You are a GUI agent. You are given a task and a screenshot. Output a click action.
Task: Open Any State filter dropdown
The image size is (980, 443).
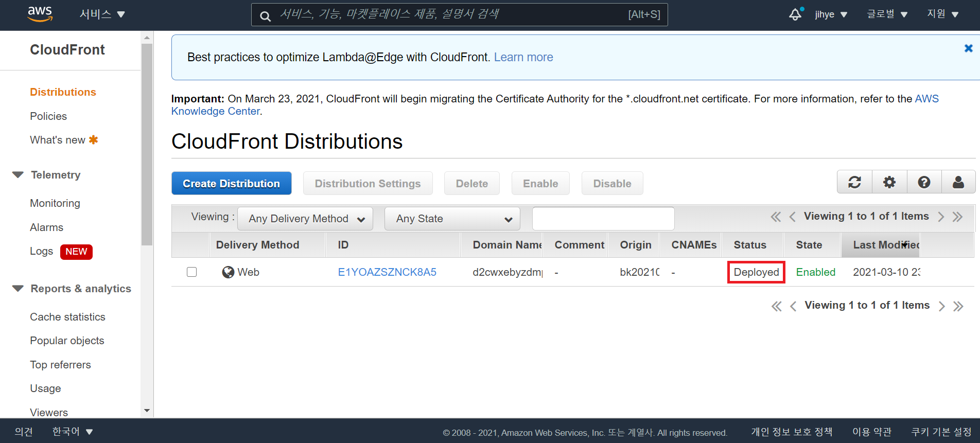452,219
